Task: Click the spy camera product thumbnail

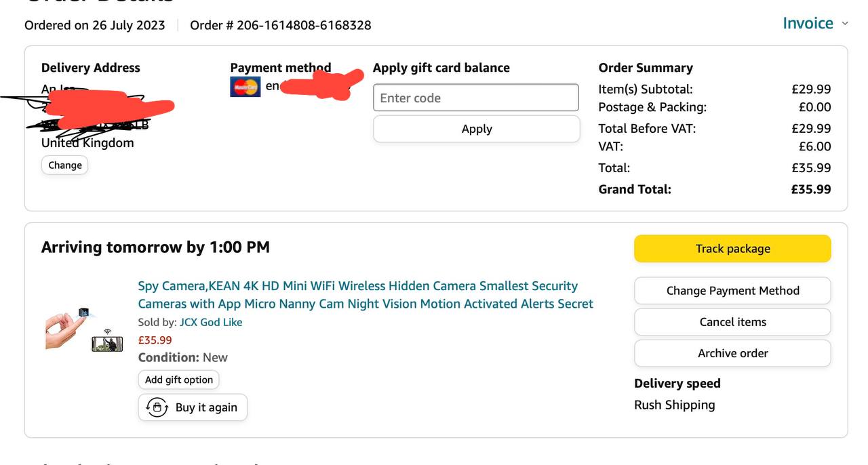Action: pyautogui.click(x=84, y=330)
